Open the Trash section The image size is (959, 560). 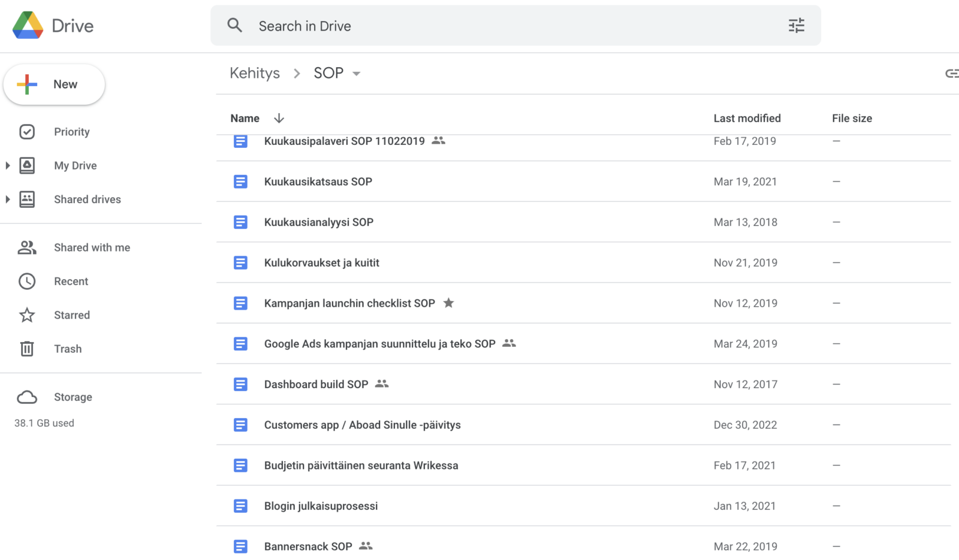click(67, 349)
